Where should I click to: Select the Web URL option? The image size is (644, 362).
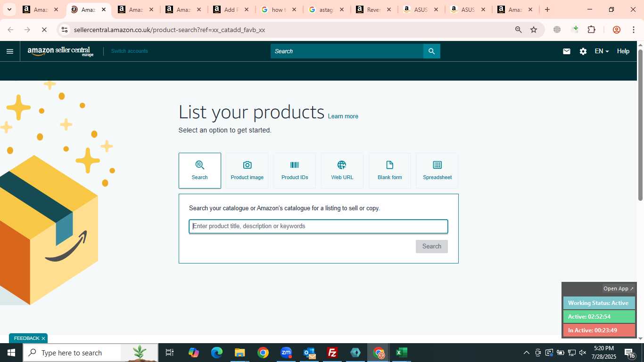[x=342, y=171]
